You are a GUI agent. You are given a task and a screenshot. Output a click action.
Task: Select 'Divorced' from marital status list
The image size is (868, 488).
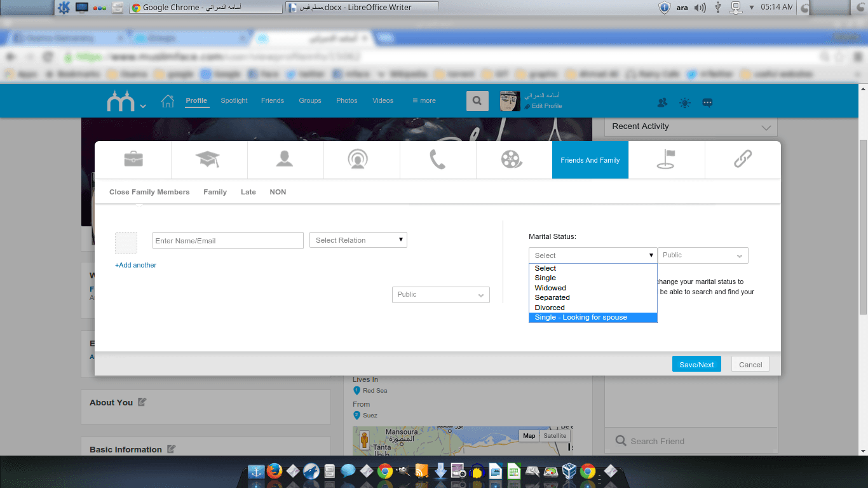click(x=550, y=308)
